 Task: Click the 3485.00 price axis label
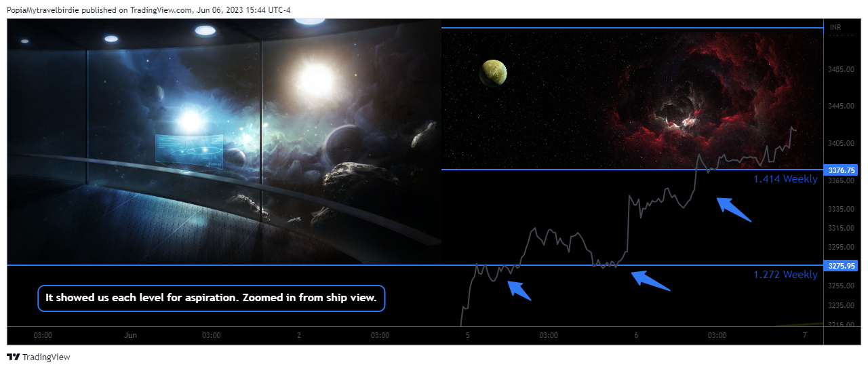(x=841, y=69)
